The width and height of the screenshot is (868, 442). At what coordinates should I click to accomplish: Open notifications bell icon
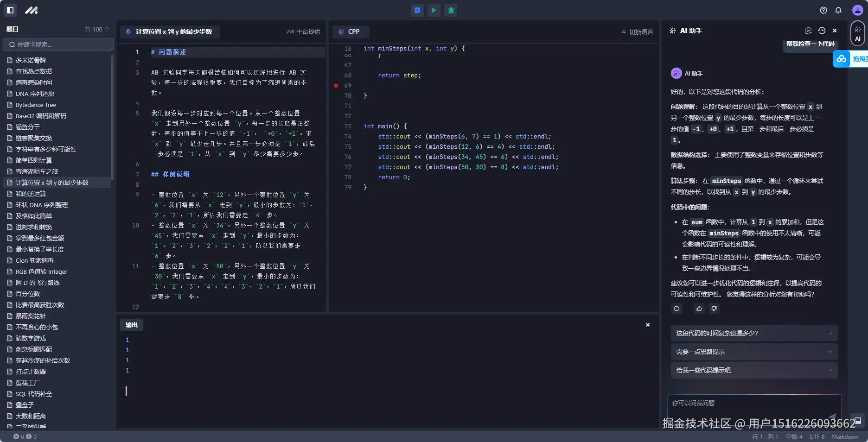[x=838, y=10]
